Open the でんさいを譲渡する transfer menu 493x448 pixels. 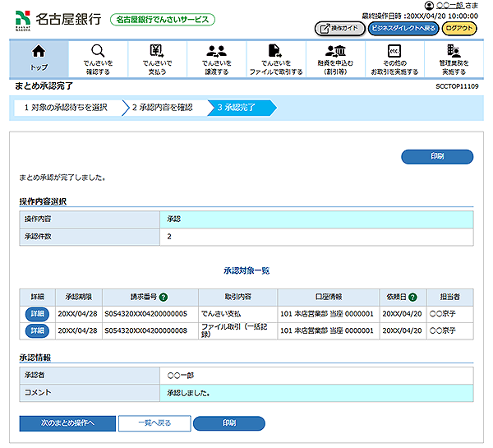[x=216, y=58]
